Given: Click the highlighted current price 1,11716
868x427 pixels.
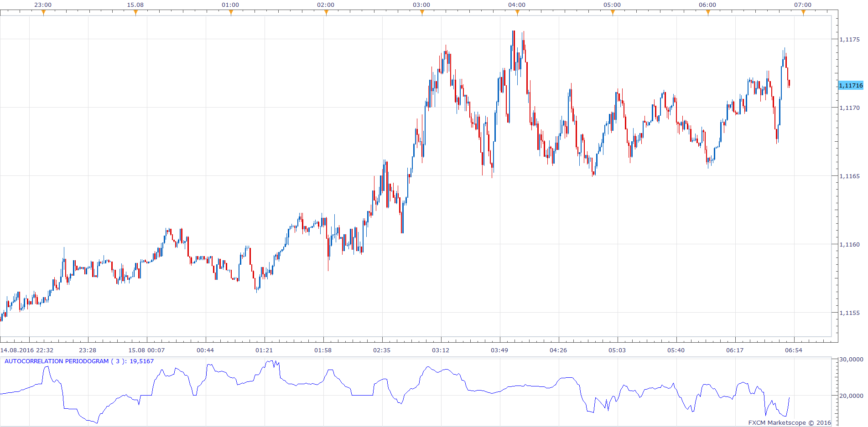Looking at the screenshot, I should [x=851, y=85].
